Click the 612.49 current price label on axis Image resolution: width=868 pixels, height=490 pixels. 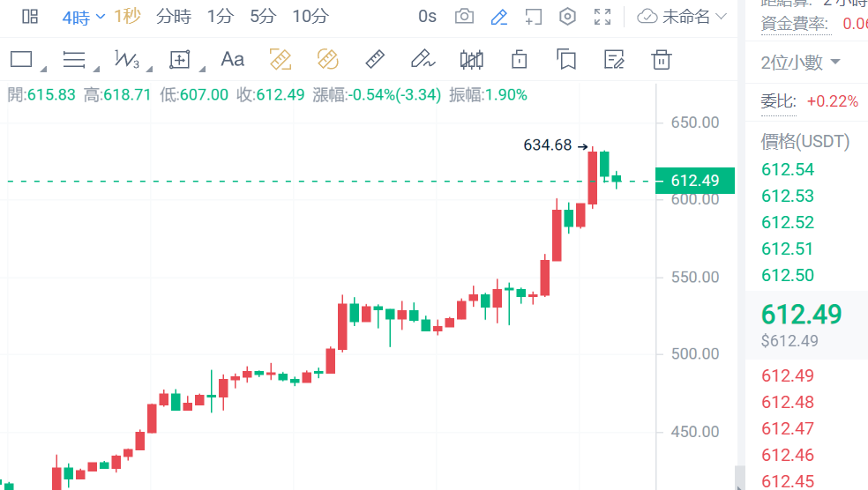click(695, 181)
